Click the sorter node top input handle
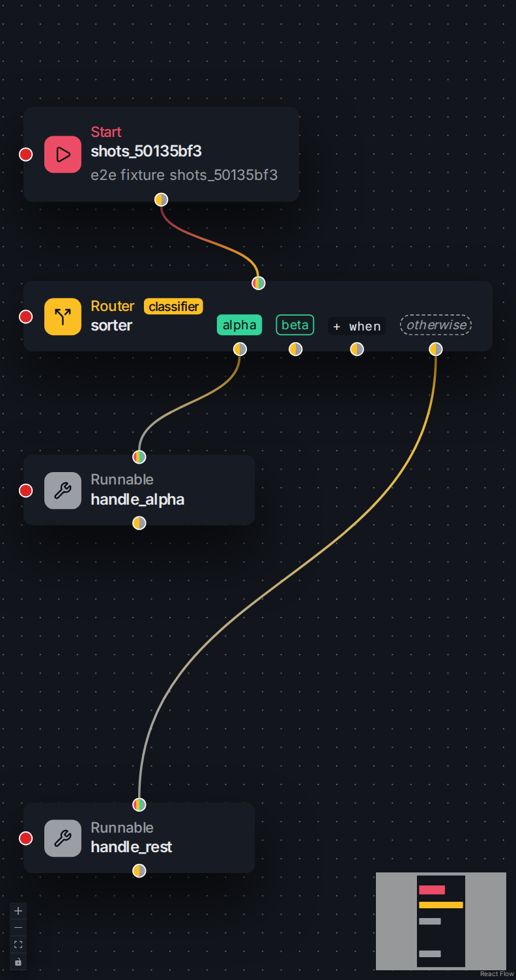 (259, 283)
